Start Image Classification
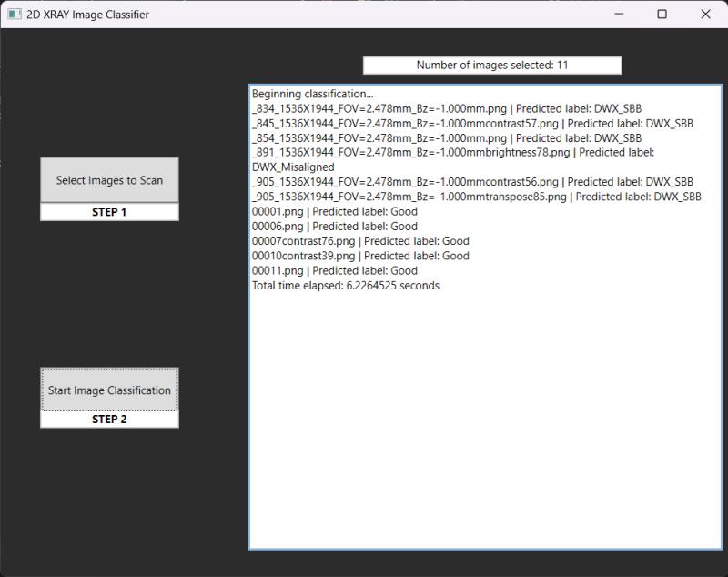The height and width of the screenshot is (577, 728). (x=109, y=390)
